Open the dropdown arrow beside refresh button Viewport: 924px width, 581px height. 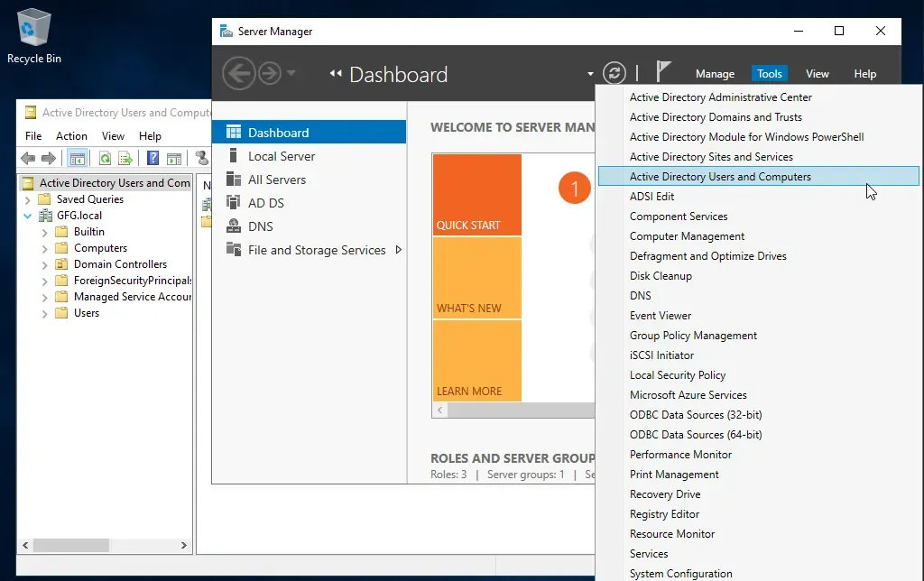(x=590, y=74)
